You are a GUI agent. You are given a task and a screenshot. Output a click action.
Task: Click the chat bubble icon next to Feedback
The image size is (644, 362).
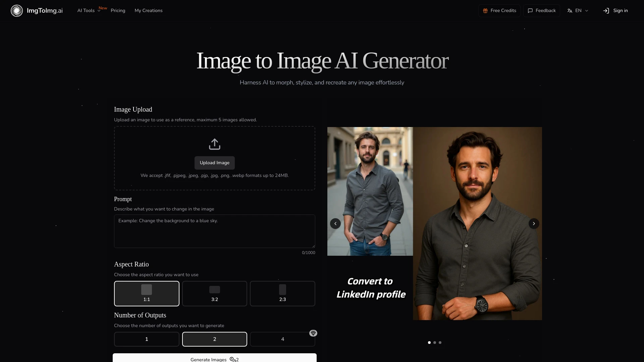[x=530, y=10]
